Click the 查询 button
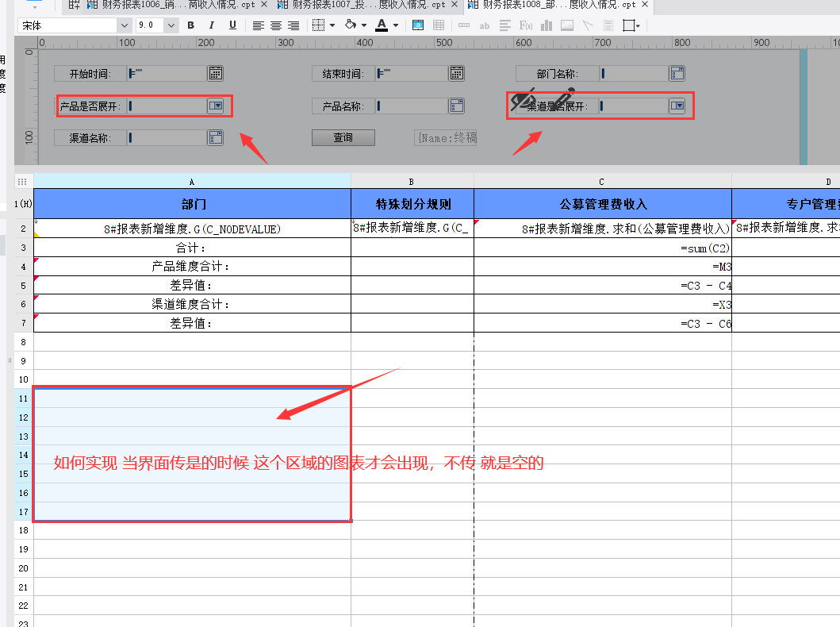 [x=343, y=138]
